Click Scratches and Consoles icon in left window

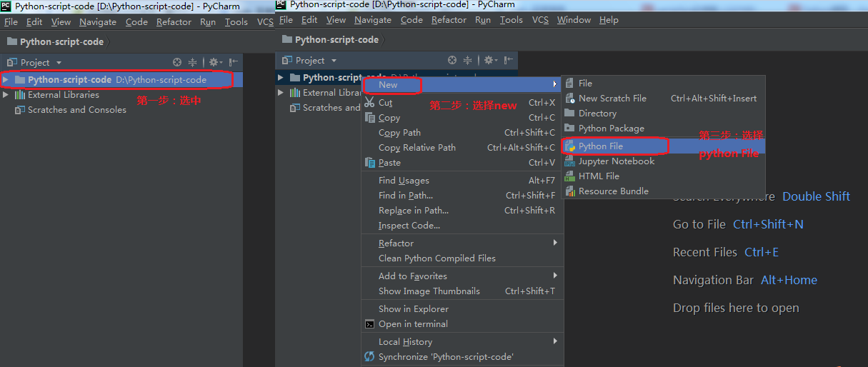click(x=20, y=110)
